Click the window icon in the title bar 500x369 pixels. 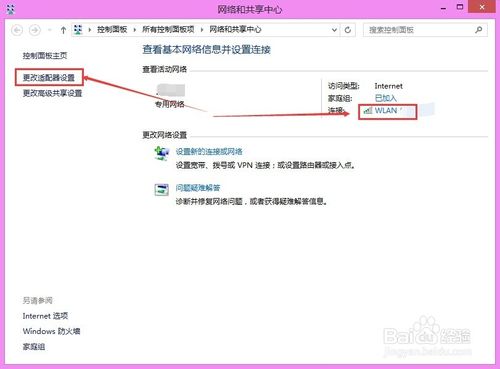coord(11,9)
